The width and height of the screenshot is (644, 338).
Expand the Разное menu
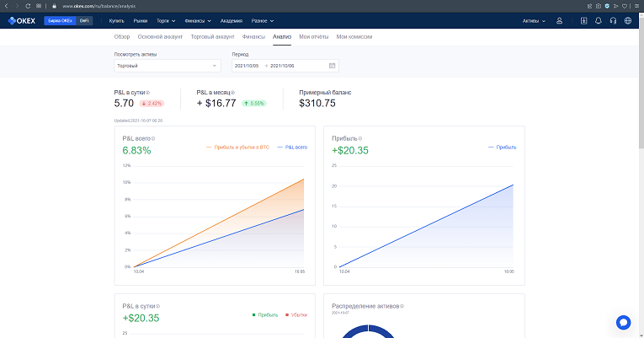point(263,20)
